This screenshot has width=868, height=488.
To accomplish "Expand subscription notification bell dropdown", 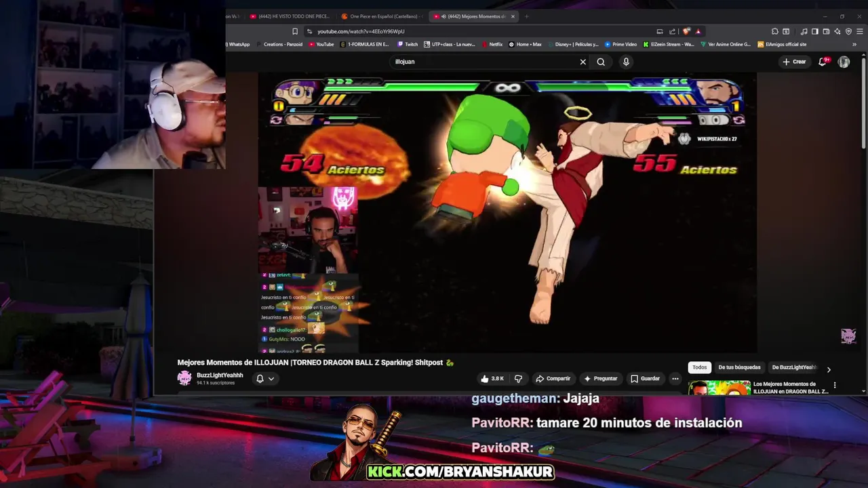I will pyautogui.click(x=265, y=379).
